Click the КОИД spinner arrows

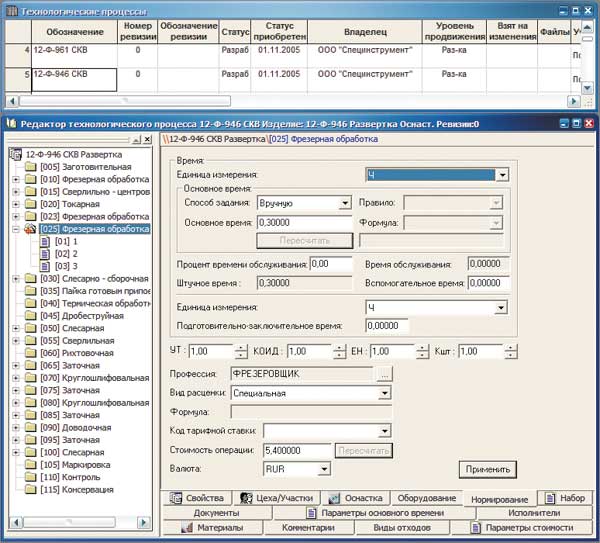pyautogui.click(x=339, y=351)
